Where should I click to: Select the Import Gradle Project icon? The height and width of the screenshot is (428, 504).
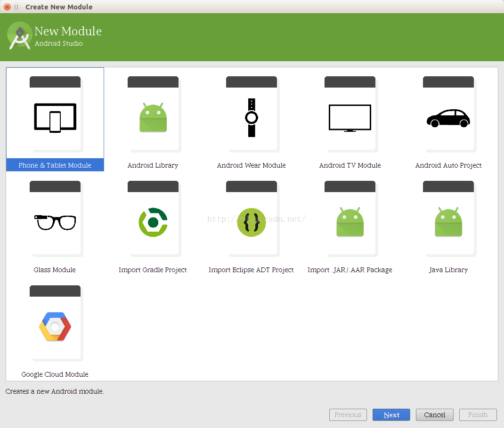coord(153,222)
